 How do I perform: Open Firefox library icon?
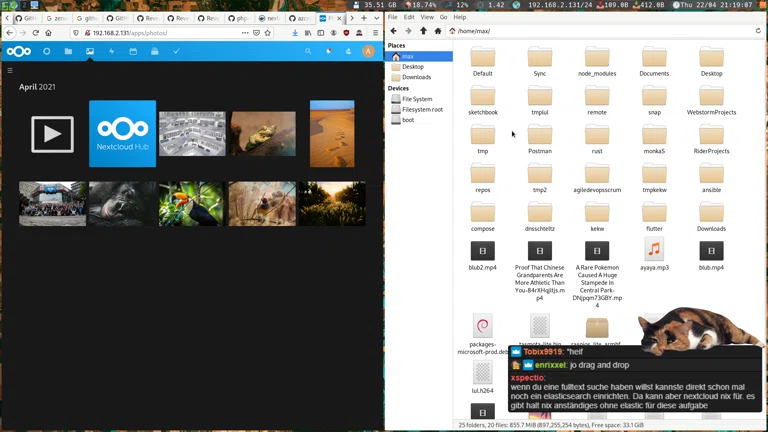[308, 33]
